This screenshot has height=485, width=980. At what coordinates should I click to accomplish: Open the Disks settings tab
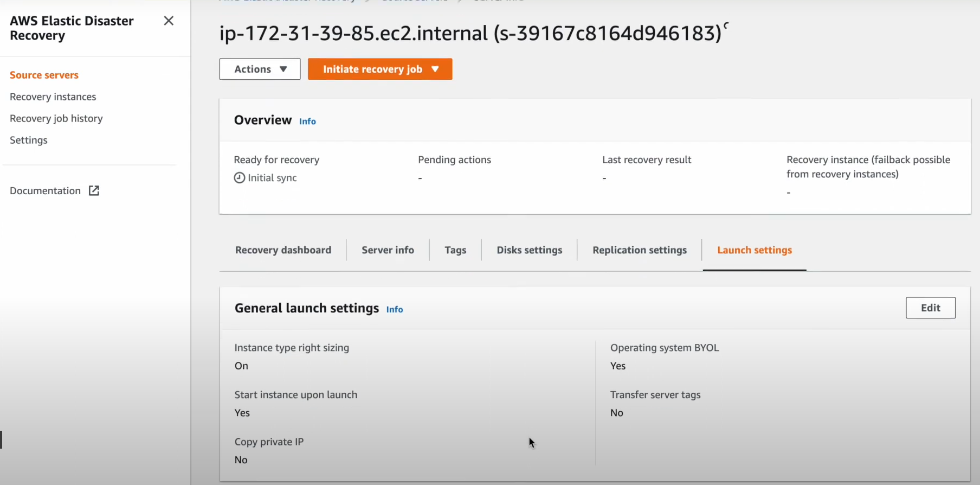529,250
